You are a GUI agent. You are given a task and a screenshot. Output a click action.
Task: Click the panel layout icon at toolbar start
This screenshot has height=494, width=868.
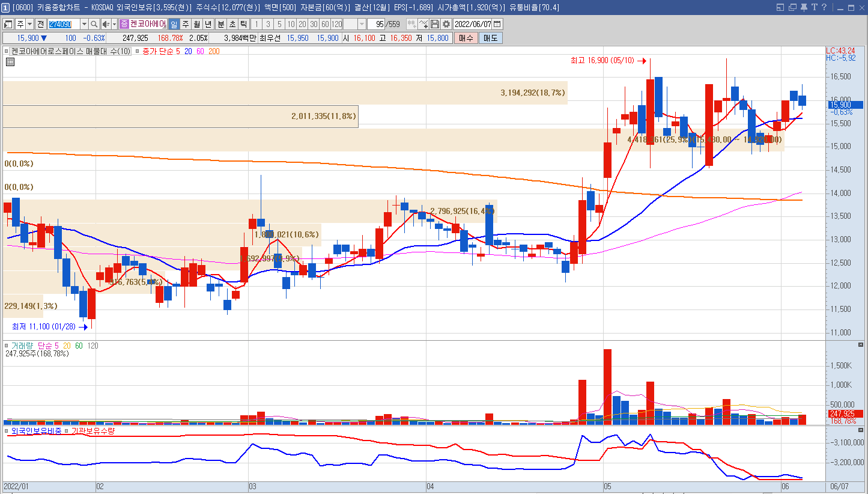pyautogui.click(x=8, y=24)
